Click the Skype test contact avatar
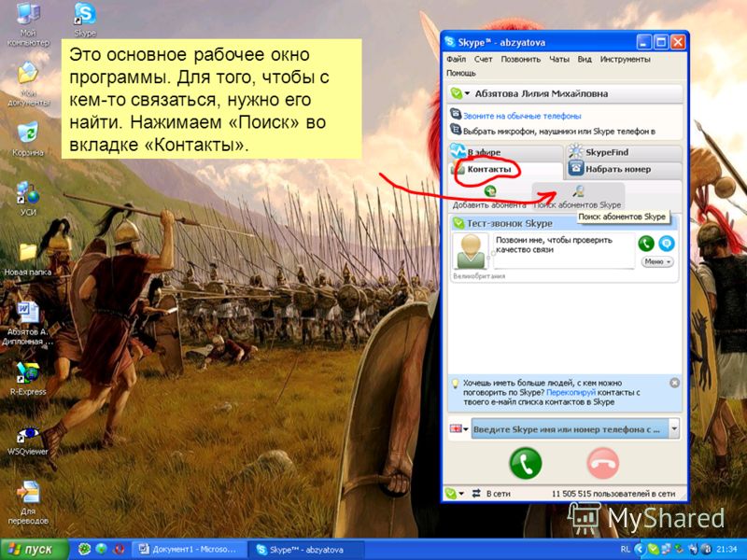The width and height of the screenshot is (747, 560). 471,251
